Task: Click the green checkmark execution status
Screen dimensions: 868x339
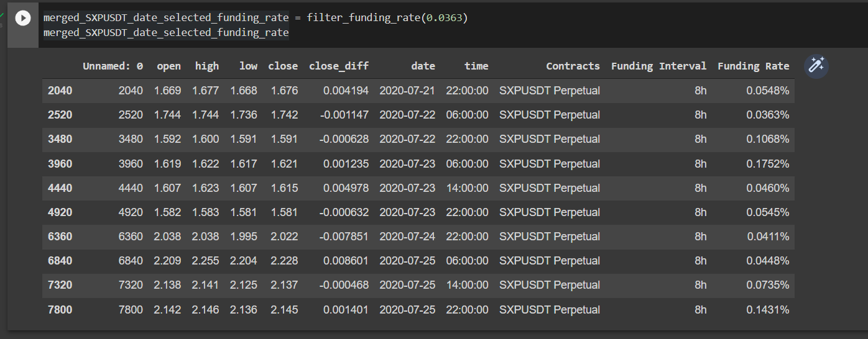Action: [x=1, y=14]
